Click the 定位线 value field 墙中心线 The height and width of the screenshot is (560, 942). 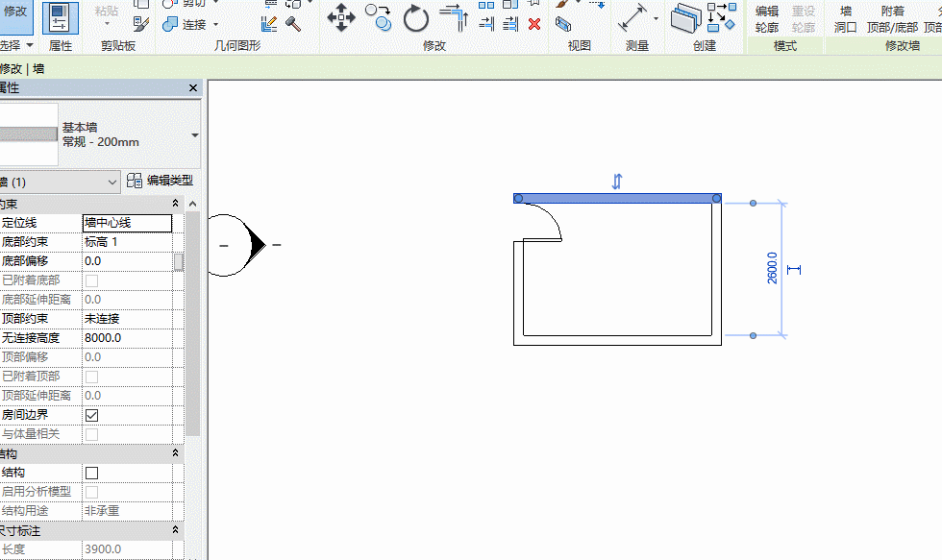[x=127, y=223]
